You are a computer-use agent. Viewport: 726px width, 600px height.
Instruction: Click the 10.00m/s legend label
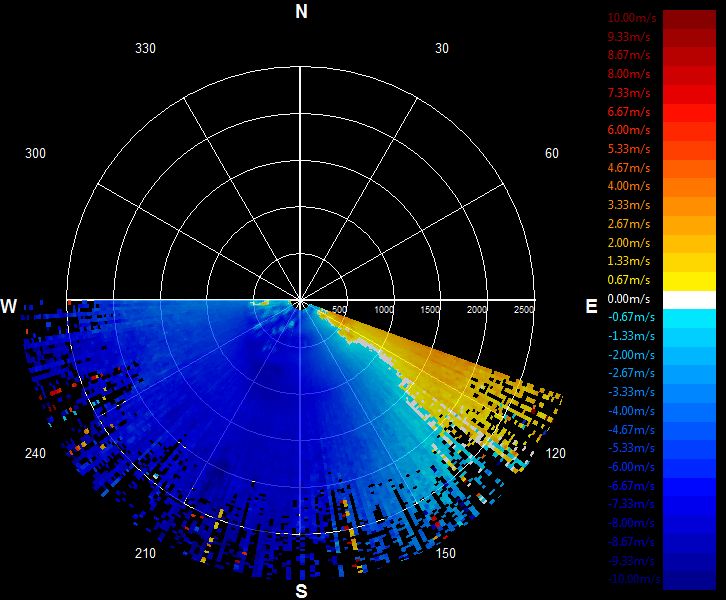click(632, 18)
